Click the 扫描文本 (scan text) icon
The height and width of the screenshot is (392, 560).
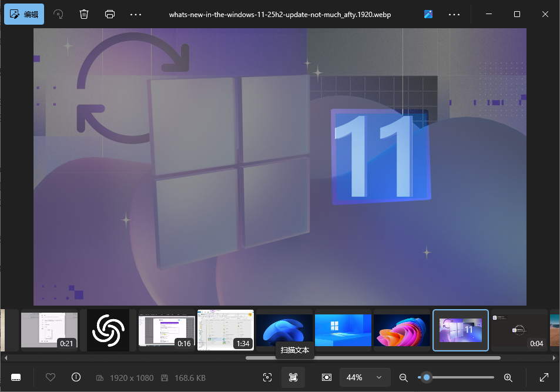coord(293,377)
